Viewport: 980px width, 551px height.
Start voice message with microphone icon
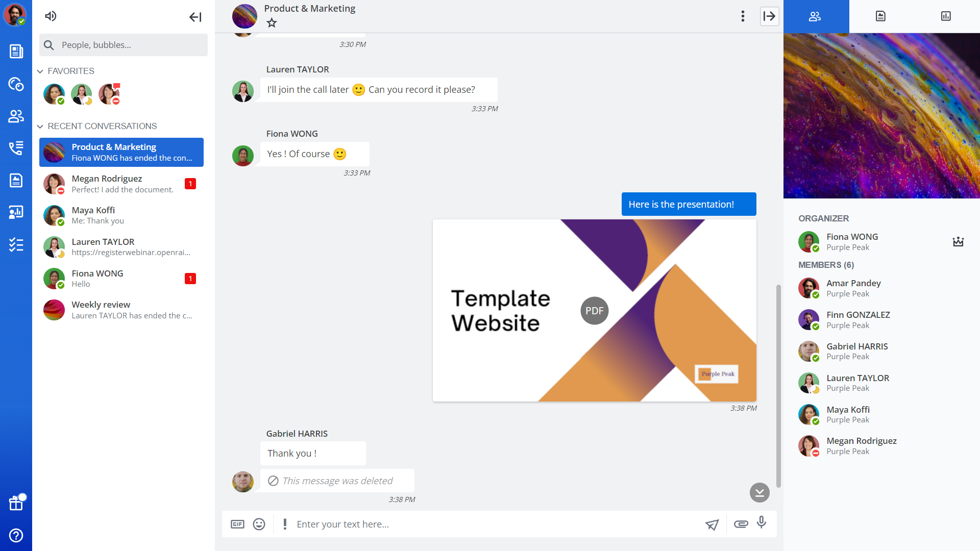[762, 522]
